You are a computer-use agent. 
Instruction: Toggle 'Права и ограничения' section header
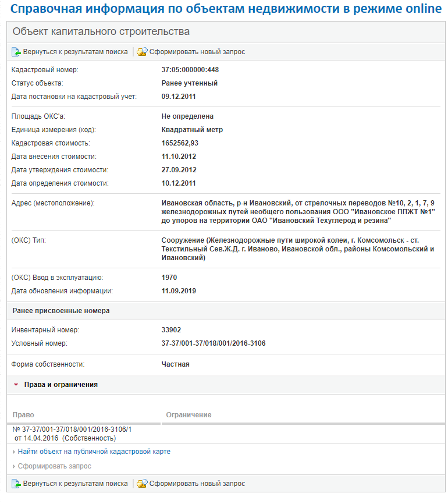[61, 385]
